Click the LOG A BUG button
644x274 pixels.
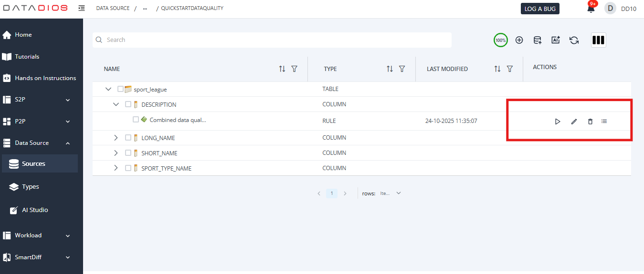539,9
